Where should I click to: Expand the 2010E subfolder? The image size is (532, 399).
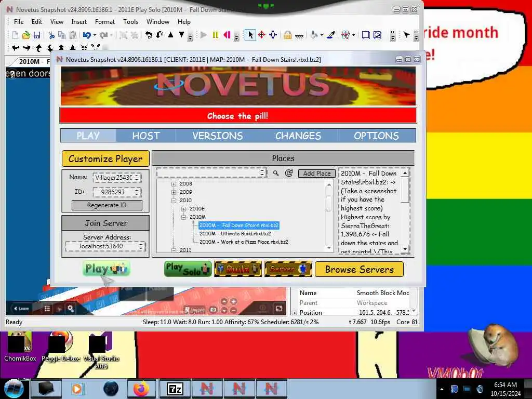pos(183,209)
